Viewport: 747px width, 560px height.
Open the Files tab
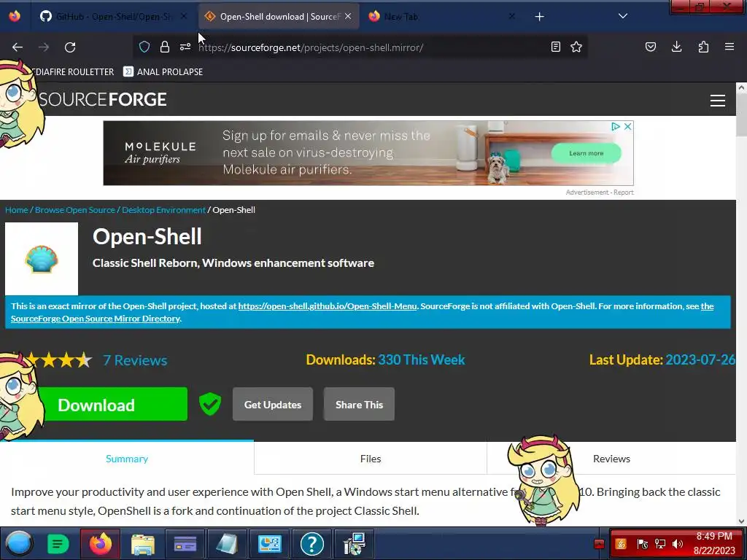pos(370,459)
